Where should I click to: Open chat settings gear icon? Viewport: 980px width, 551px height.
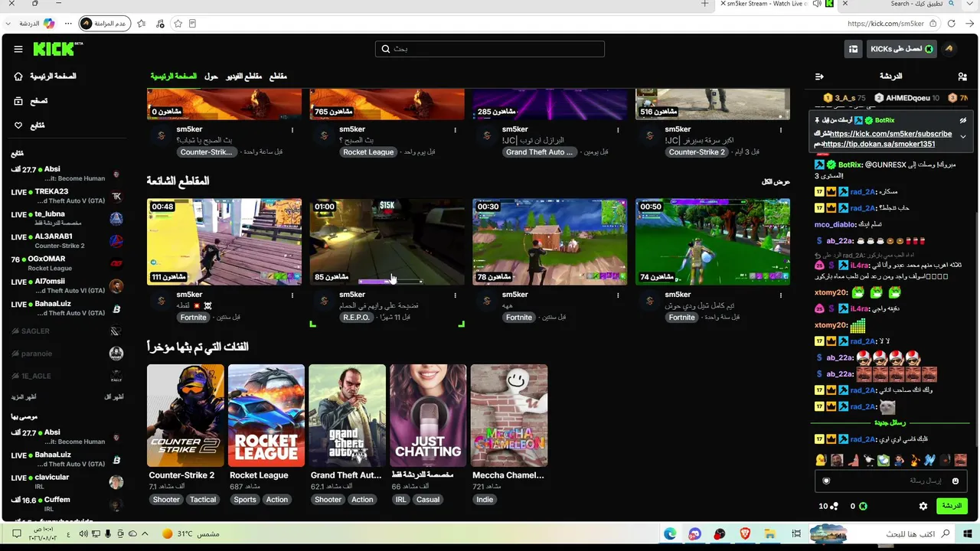(923, 506)
